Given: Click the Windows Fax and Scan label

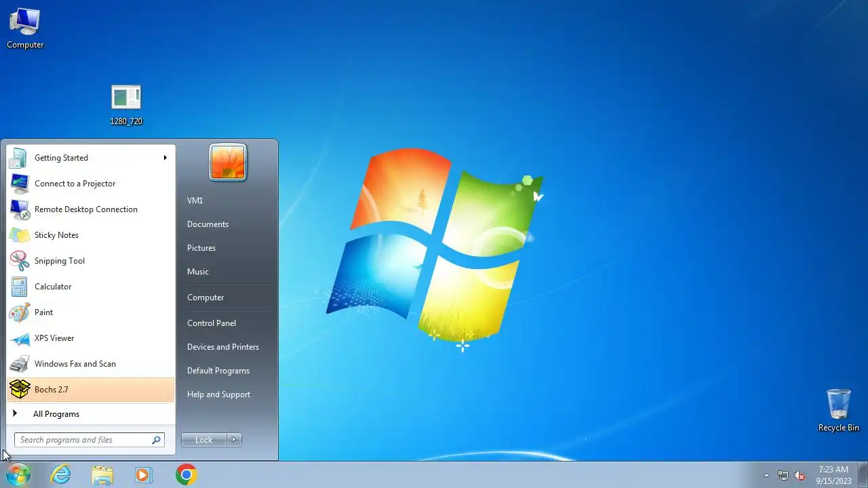Looking at the screenshot, I should coord(75,364).
